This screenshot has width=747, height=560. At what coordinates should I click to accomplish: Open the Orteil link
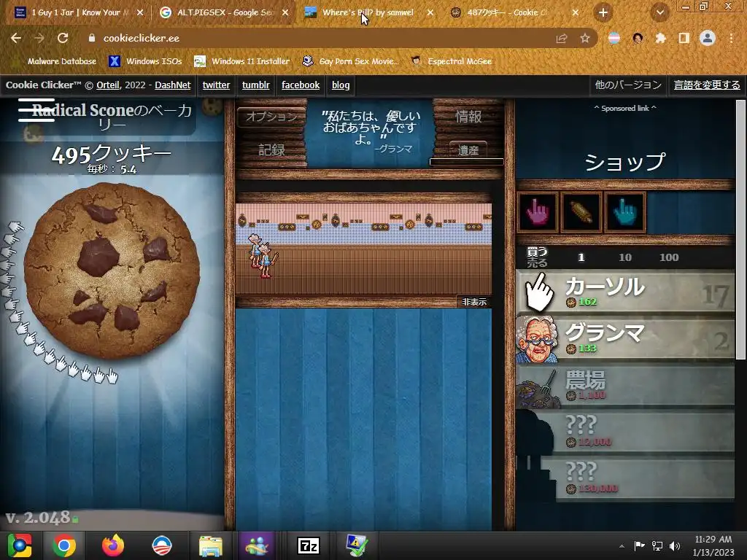(108, 85)
